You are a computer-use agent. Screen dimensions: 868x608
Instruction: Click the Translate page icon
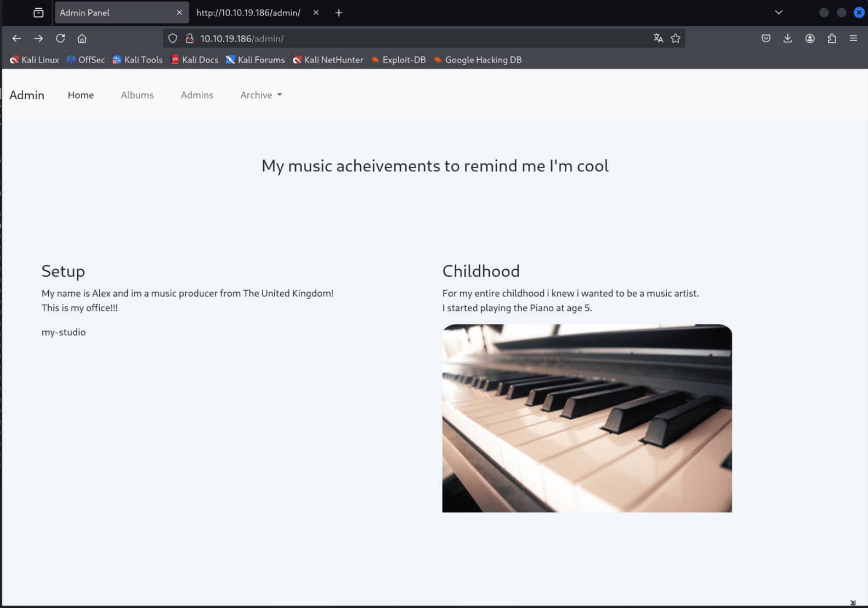click(x=658, y=38)
